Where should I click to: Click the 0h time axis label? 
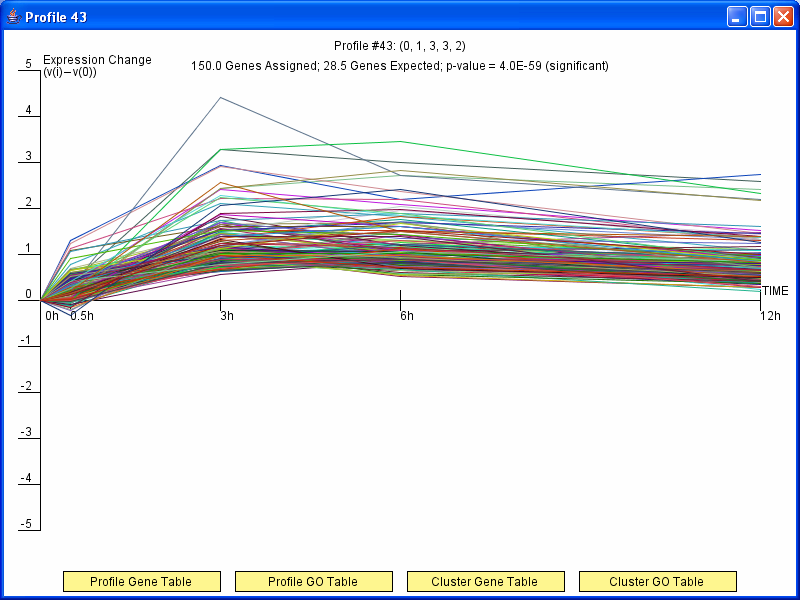[x=52, y=316]
